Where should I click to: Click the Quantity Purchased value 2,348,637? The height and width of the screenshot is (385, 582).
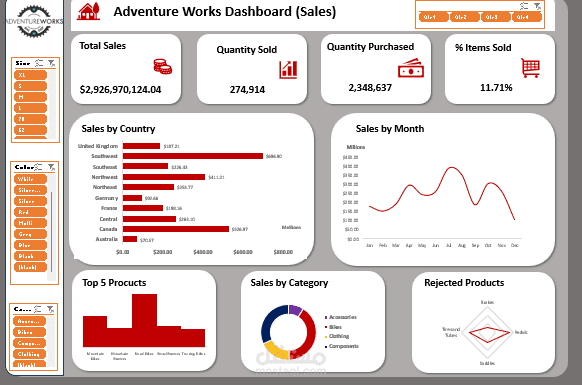tap(370, 88)
